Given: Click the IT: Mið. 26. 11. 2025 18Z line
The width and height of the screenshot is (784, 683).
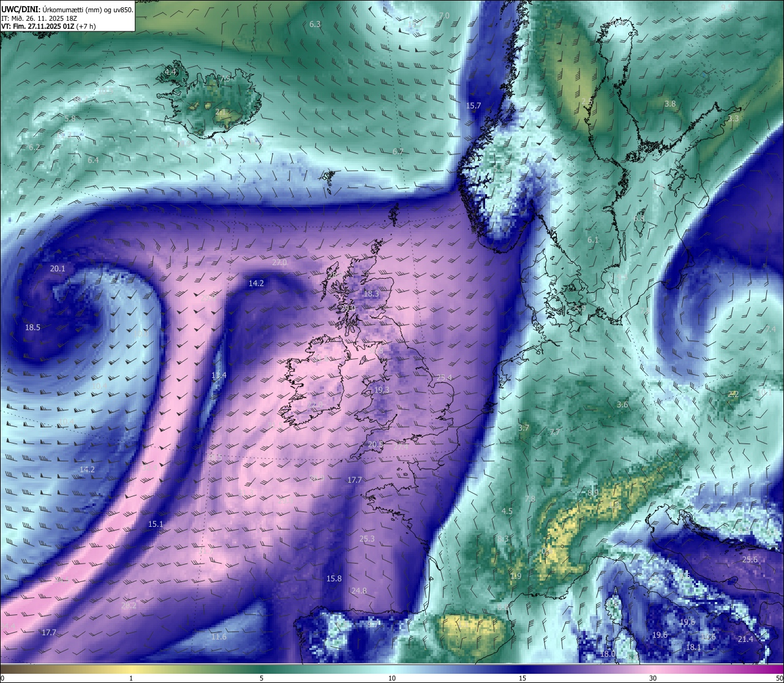Looking at the screenshot, I should click(39, 18).
